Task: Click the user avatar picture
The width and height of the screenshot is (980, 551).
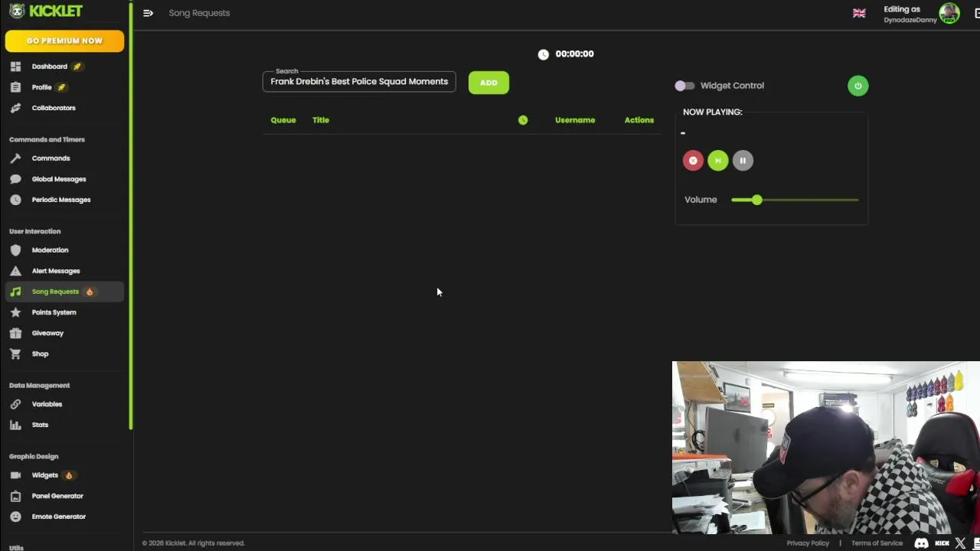Action: (949, 13)
